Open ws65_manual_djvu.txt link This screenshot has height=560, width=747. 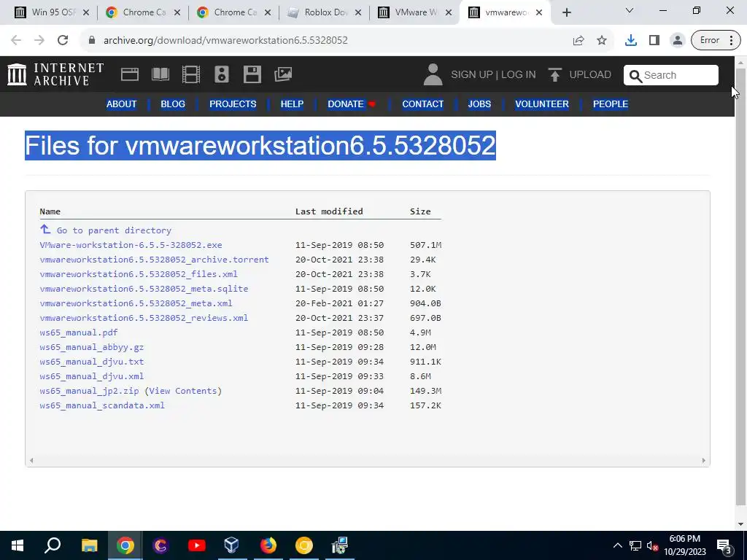click(92, 362)
